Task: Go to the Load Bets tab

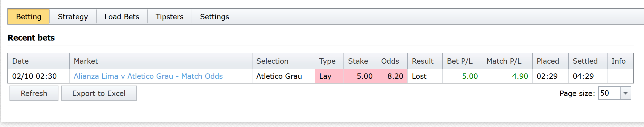Action: point(122,17)
